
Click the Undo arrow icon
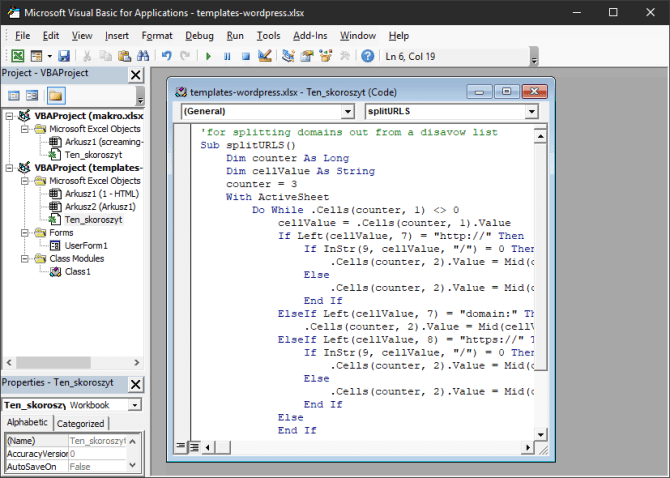click(167, 56)
